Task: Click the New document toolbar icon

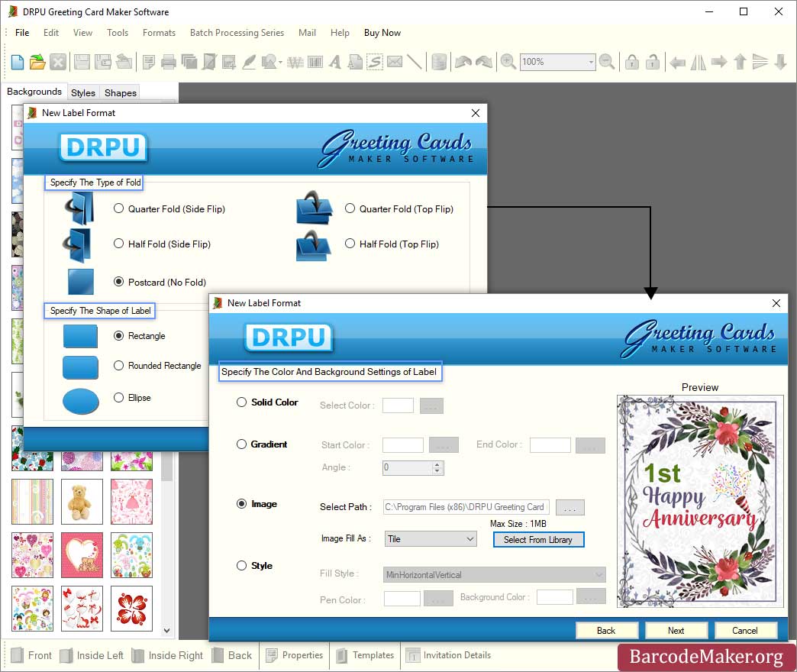Action: click(18, 62)
